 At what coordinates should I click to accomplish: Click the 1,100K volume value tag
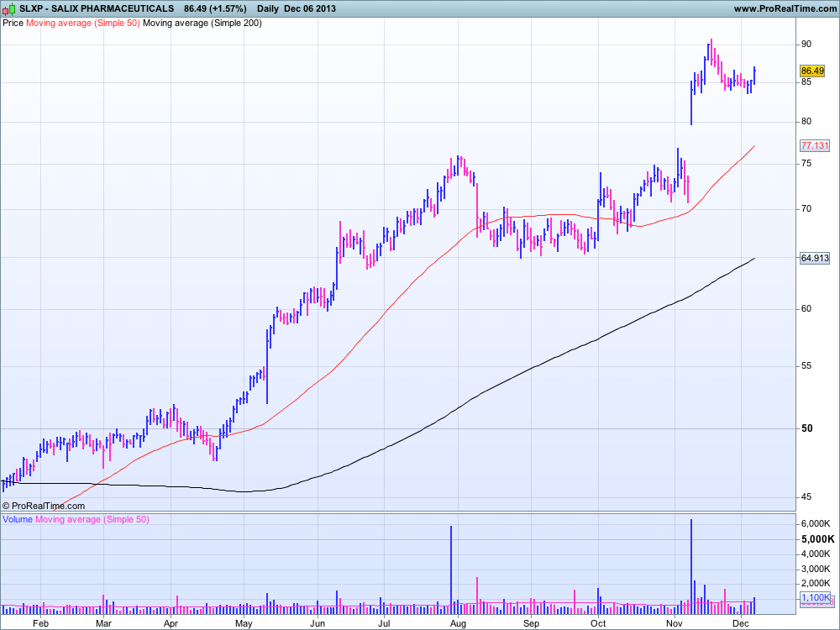coord(816,597)
